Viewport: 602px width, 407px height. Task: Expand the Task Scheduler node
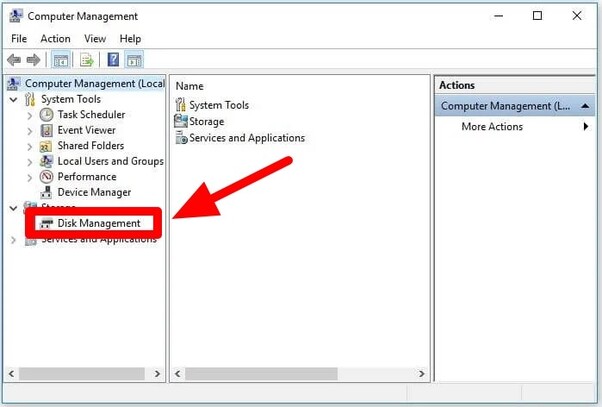[x=30, y=115]
